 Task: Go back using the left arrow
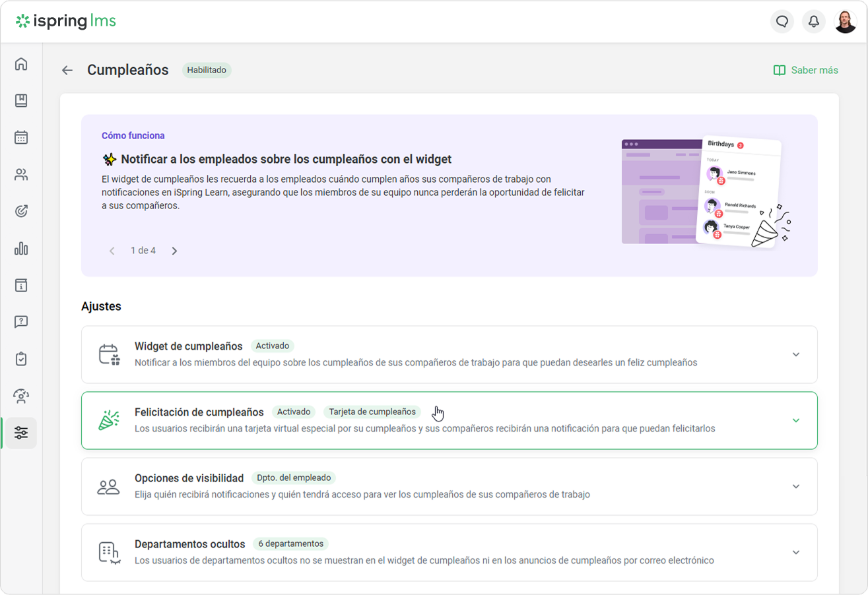pos(67,71)
